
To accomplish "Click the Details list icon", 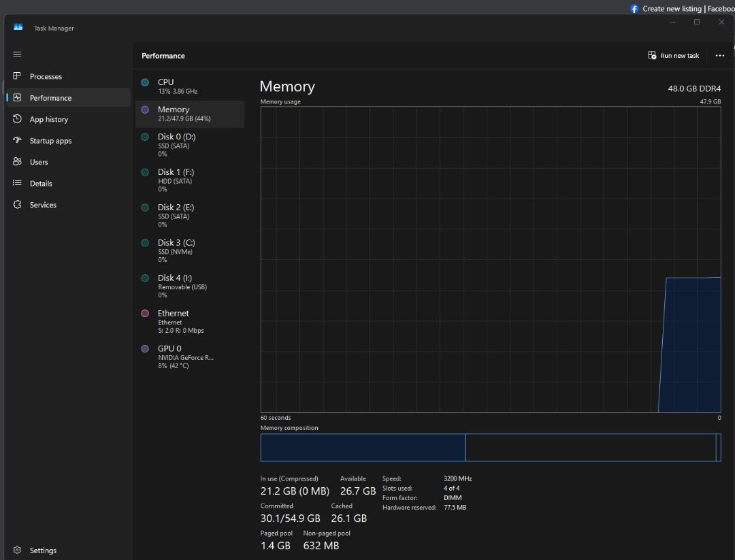I will (x=17, y=183).
